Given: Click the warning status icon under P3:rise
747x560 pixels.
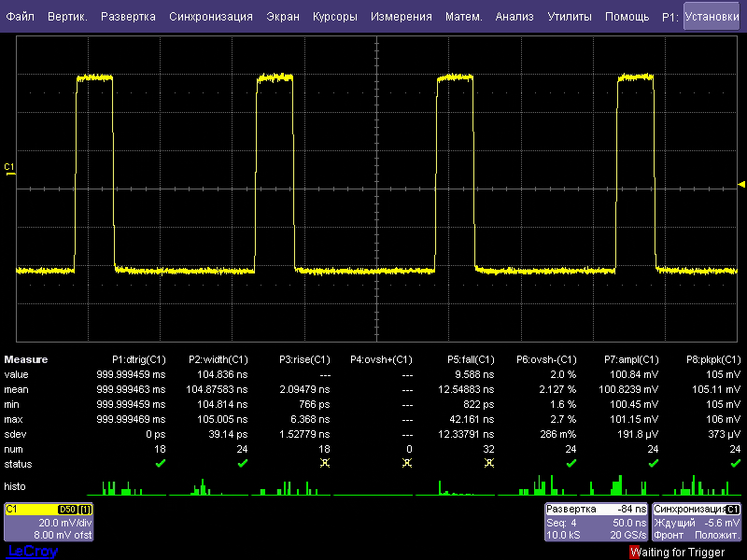Looking at the screenshot, I should pyautogui.click(x=324, y=463).
